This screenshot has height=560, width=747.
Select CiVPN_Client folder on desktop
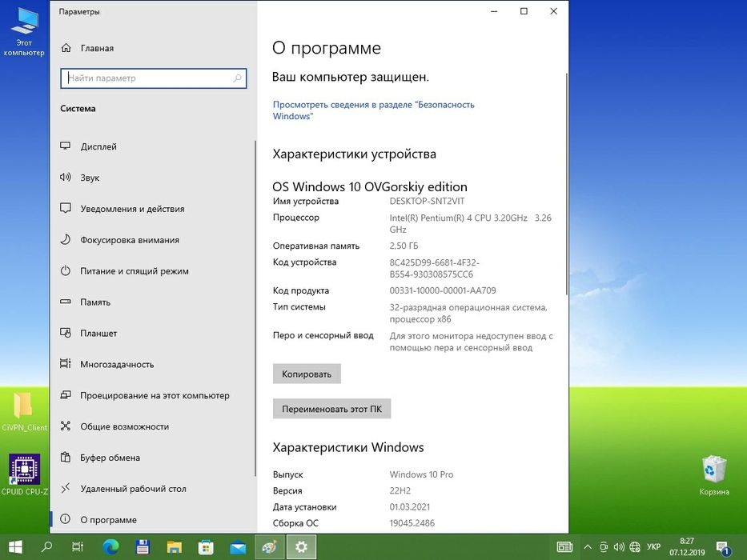(x=24, y=411)
